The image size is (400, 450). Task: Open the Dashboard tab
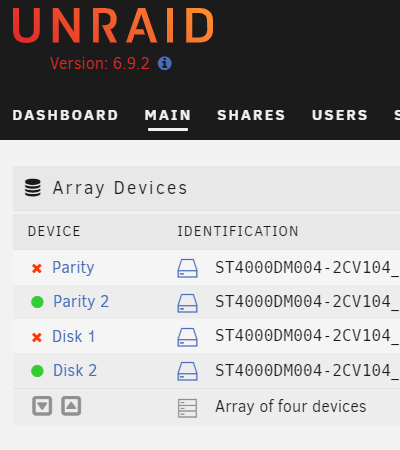point(65,115)
